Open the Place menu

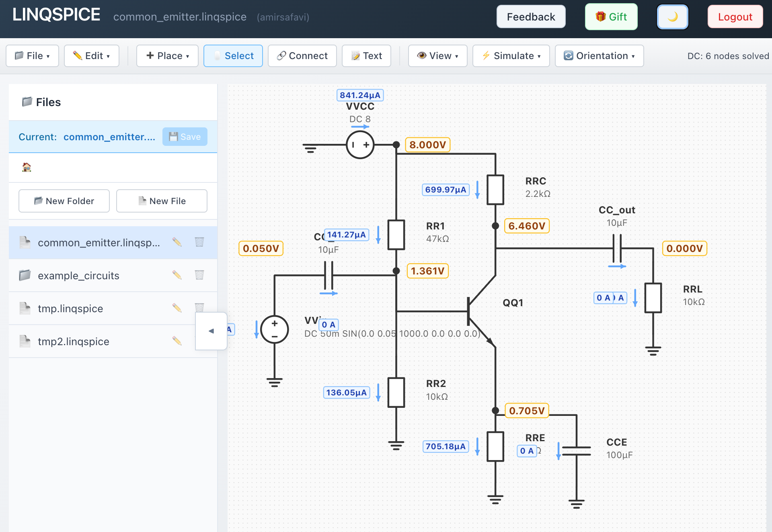click(x=167, y=56)
